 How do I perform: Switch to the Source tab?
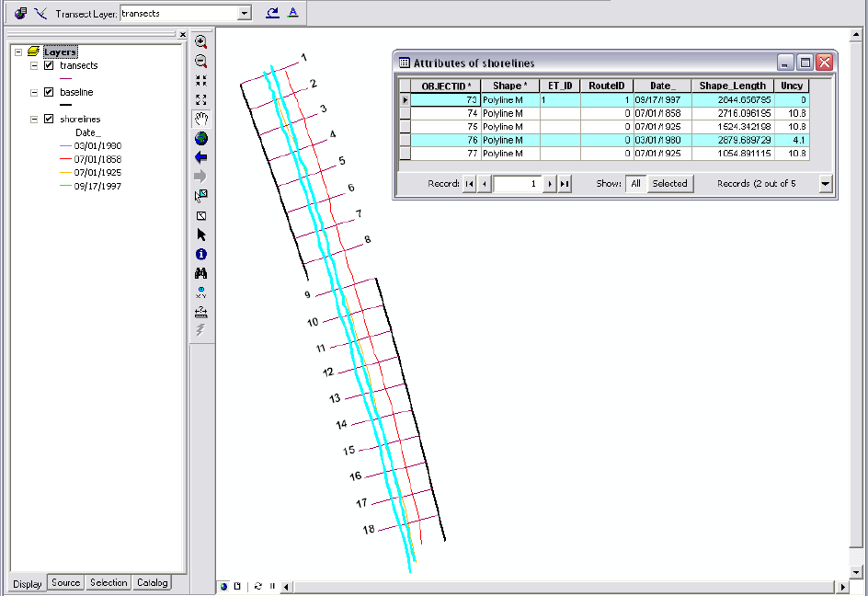pos(66,582)
